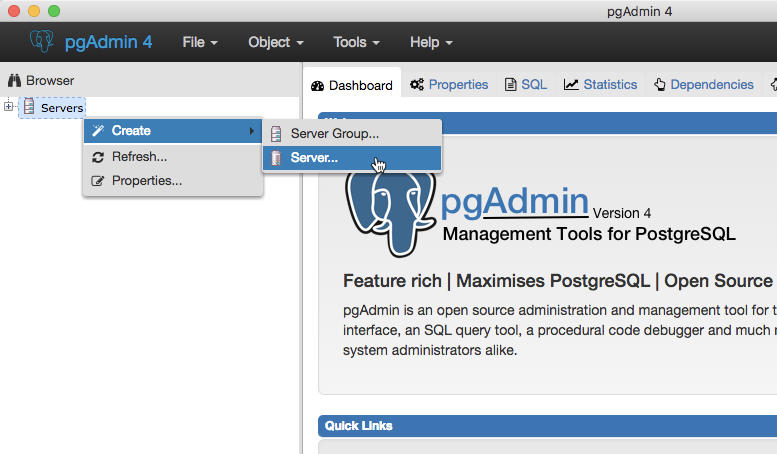This screenshot has width=777, height=454.
Task: Click the Browser binoculars icon
Action: pos(14,80)
